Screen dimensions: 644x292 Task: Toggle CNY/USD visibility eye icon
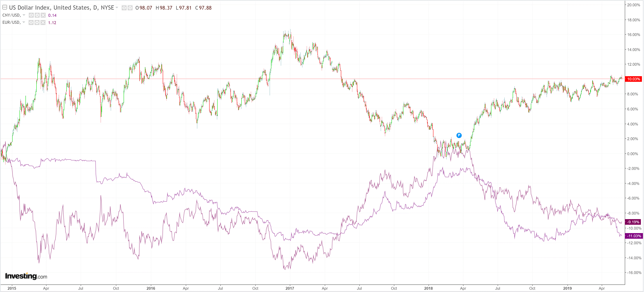coord(31,15)
